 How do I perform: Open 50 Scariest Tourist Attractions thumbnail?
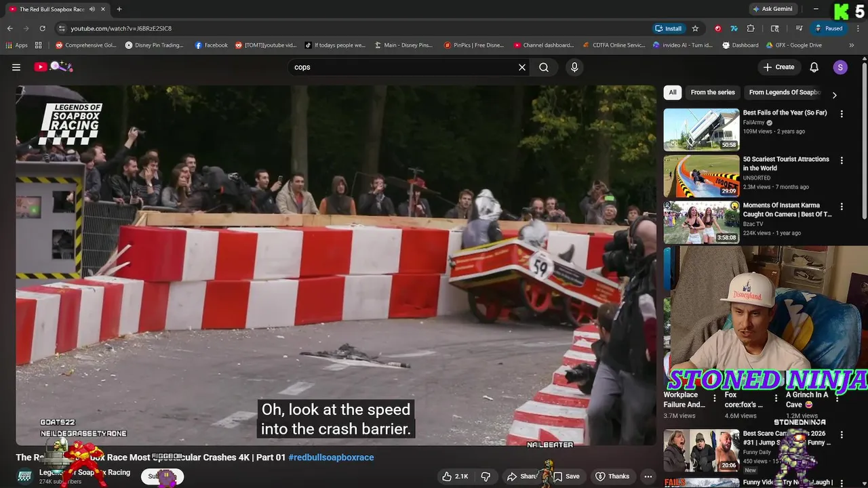[x=701, y=176]
